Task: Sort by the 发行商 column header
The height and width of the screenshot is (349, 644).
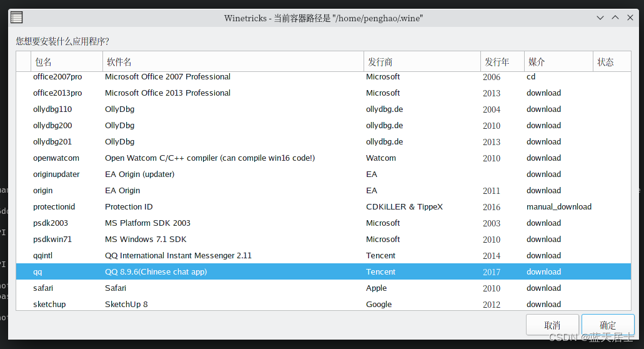Action: pyautogui.click(x=422, y=62)
